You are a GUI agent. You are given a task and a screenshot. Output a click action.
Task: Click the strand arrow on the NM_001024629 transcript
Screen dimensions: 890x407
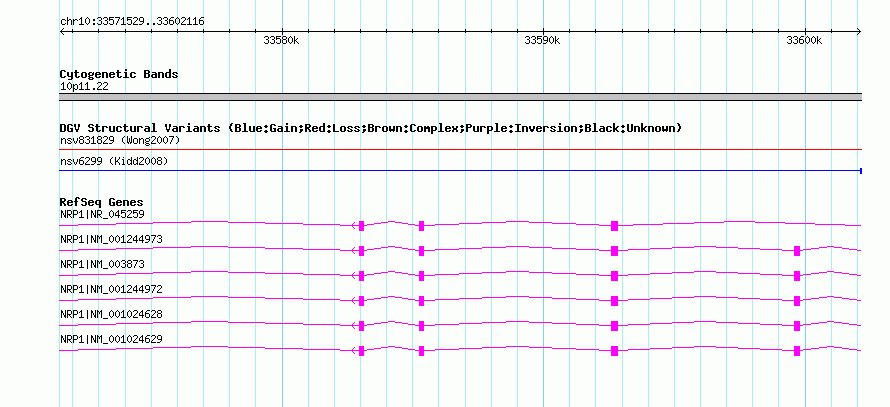[x=355, y=351]
